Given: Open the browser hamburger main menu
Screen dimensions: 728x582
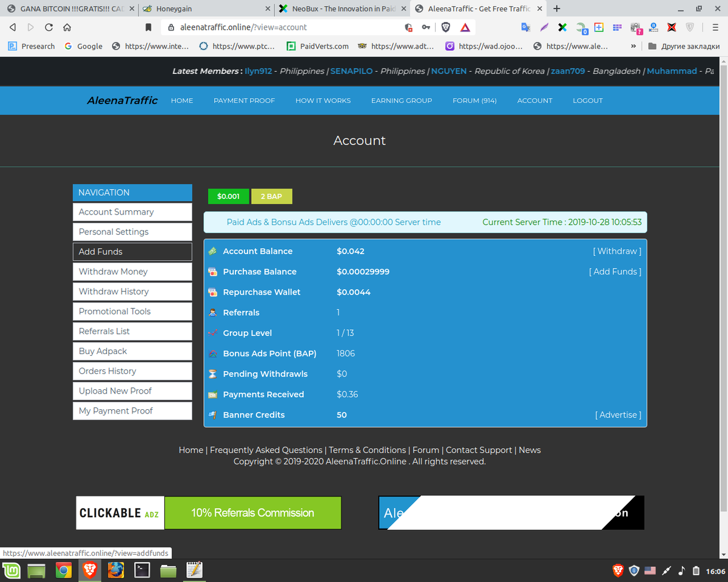Looking at the screenshot, I should click(x=716, y=27).
